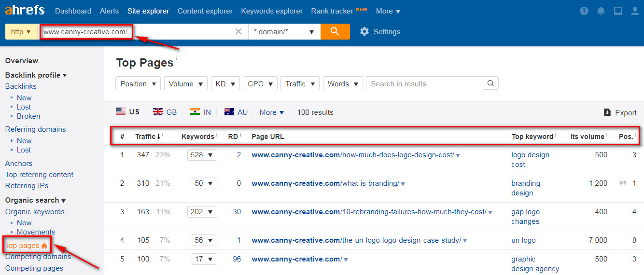Screen dimensions: 644x275
Task: Open the KD filter dropdown
Action: click(225, 83)
